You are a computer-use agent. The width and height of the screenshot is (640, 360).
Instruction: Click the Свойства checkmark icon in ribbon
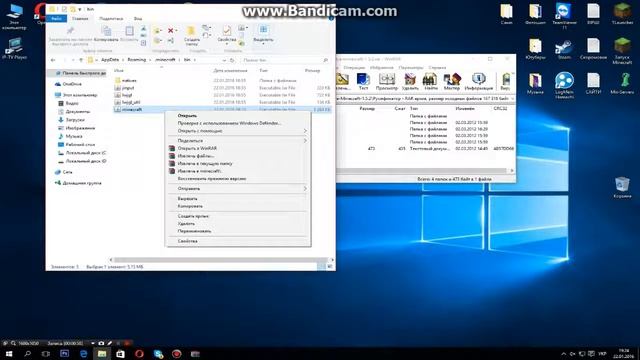tap(227, 31)
